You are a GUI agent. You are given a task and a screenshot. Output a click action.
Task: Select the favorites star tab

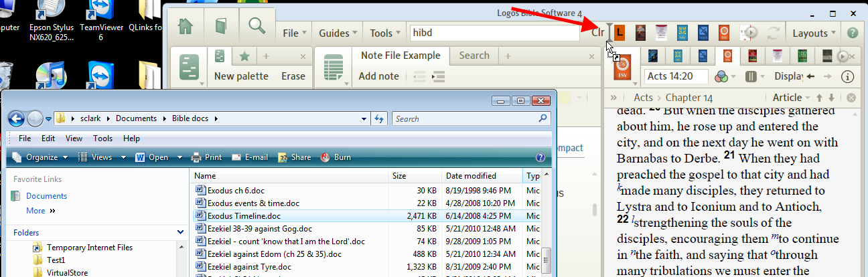(x=245, y=56)
